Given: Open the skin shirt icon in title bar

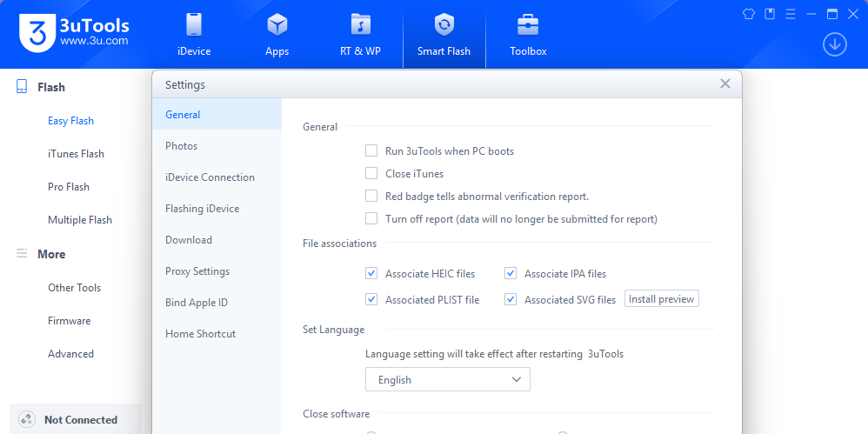Looking at the screenshot, I should 749,14.
